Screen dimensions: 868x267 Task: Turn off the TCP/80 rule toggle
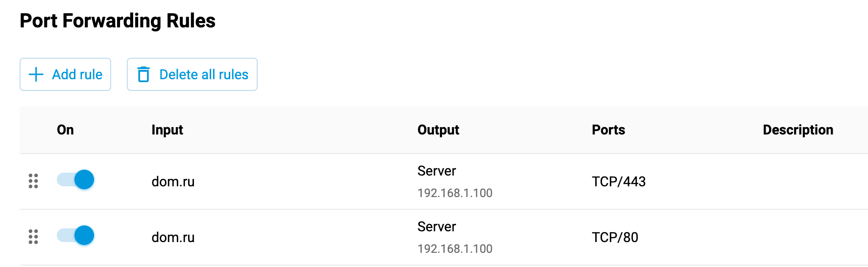pyautogui.click(x=75, y=236)
